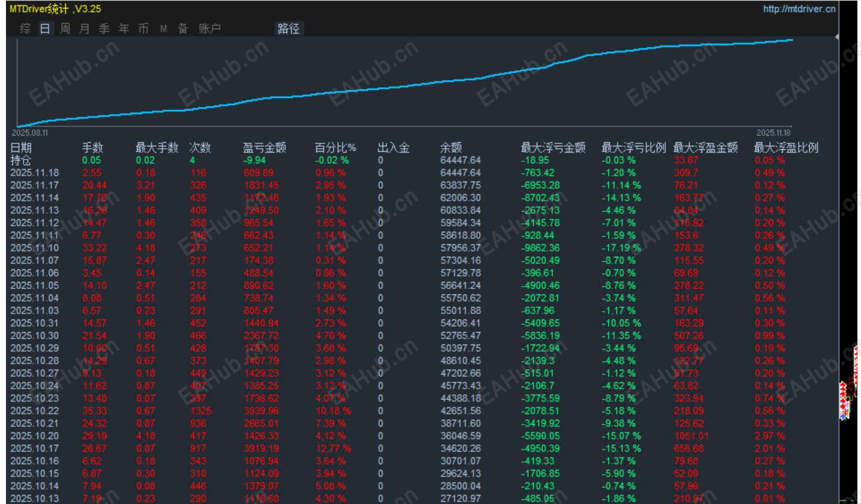Open the 币 currency tab
The height and width of the screenshot is (504, 861).
[x=143, y=29]
